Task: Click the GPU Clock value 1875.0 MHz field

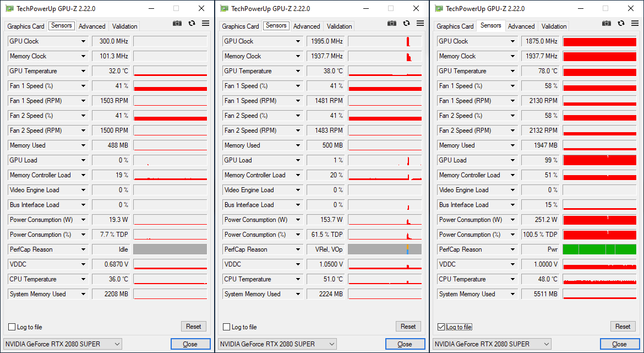Action: 541,41
